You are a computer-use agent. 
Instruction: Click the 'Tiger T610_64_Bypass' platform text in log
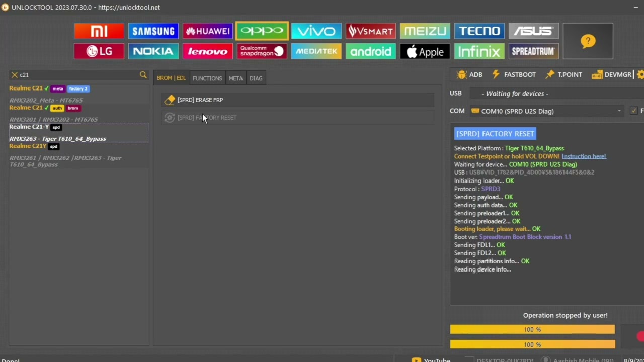coord(534,148)
